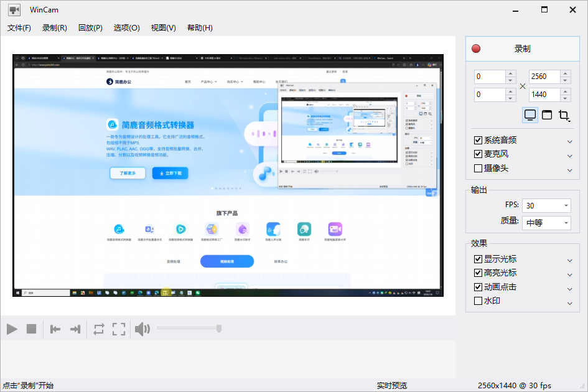Toggle 高亮光标 checkbox
The height and width of the screenshot is (392, 588).
point(478,273)
